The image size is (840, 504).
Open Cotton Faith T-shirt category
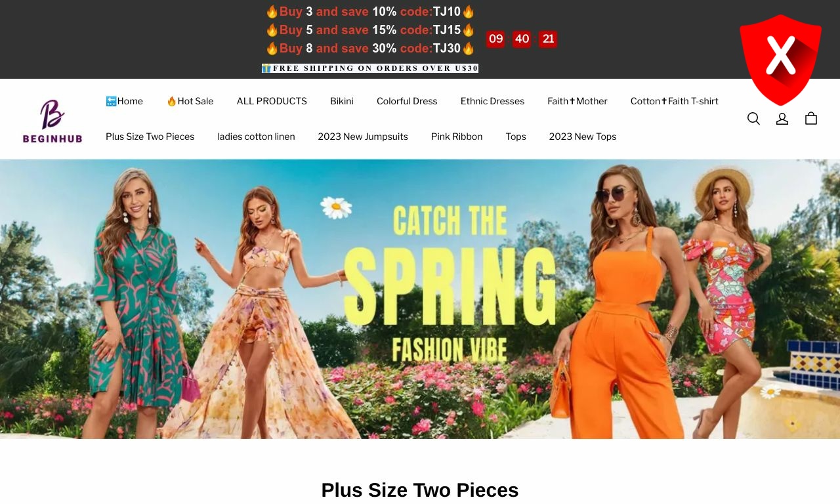coord(675,101)
